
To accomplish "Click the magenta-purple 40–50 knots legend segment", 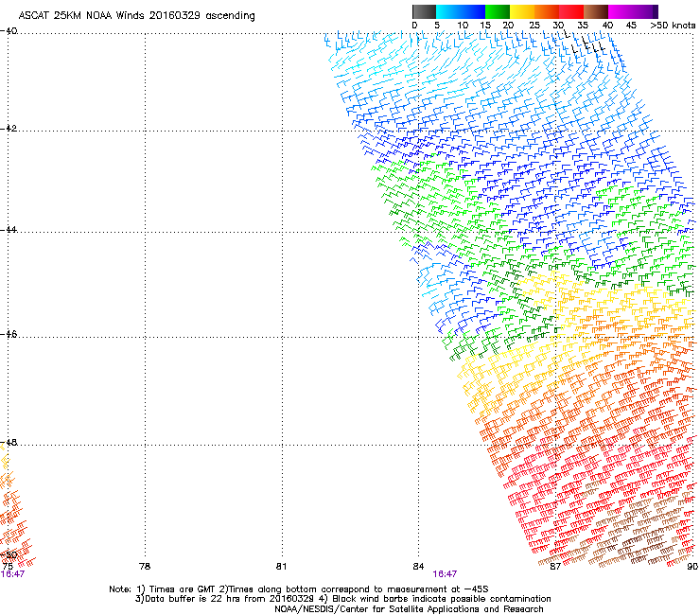I will tap(633, 11).
